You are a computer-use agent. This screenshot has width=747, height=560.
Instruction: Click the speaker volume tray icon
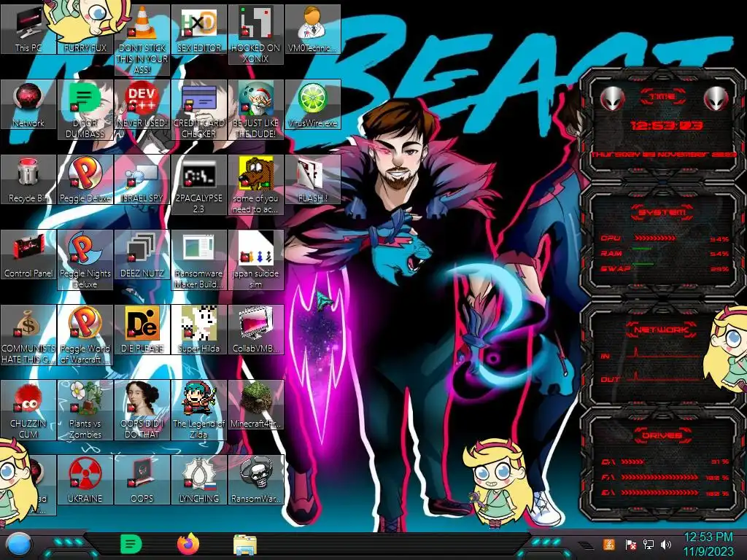(x=666, y=545)
